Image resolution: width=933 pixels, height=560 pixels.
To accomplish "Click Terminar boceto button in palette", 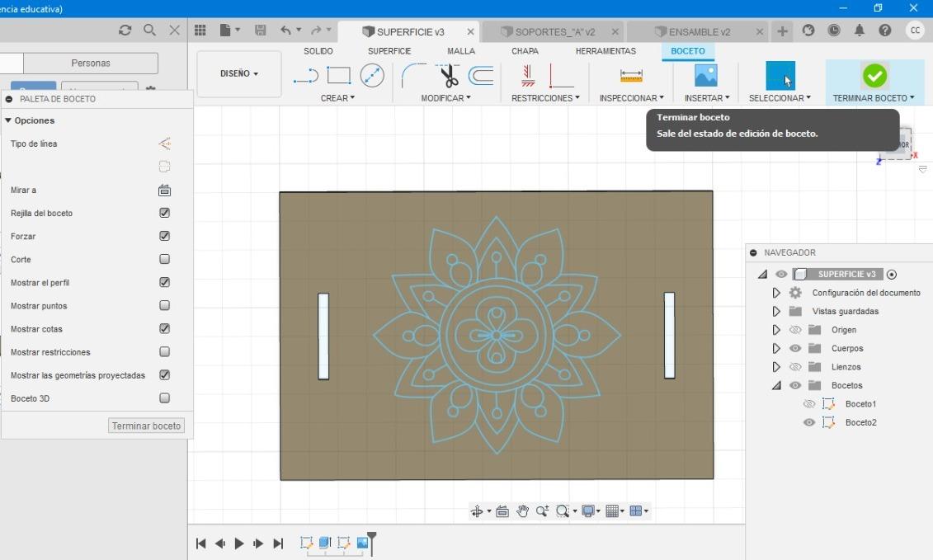I will tap(146, 426).
